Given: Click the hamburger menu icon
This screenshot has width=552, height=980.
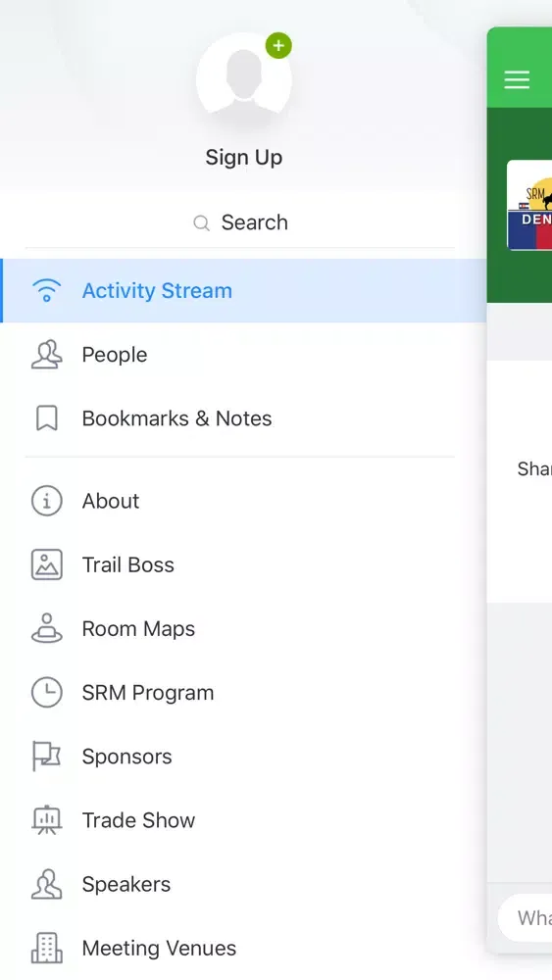Looking at the screenshot, I should coord(517,79).
